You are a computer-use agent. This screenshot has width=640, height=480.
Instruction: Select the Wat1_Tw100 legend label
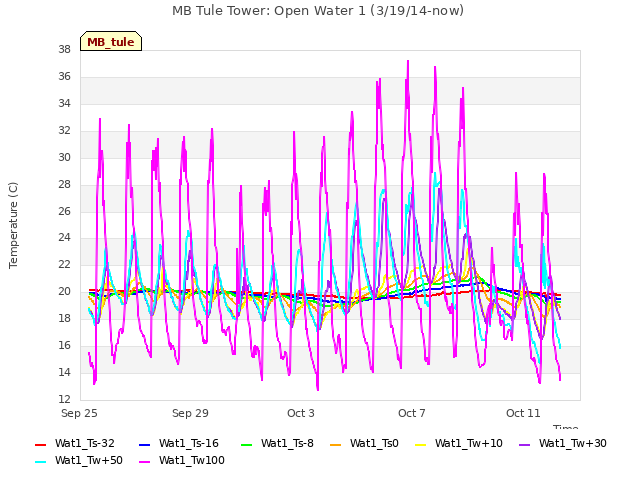(192, 460)
